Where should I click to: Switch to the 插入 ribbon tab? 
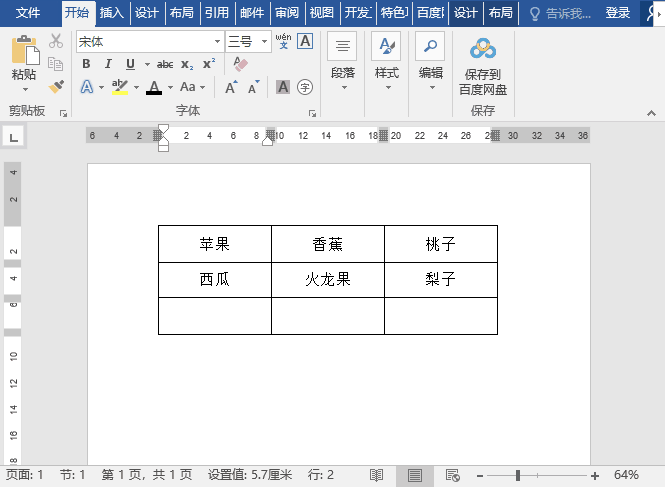click(112, 13)
